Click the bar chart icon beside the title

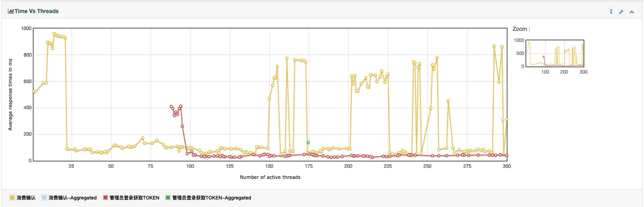pyautogui.click(x=11, y=11)
